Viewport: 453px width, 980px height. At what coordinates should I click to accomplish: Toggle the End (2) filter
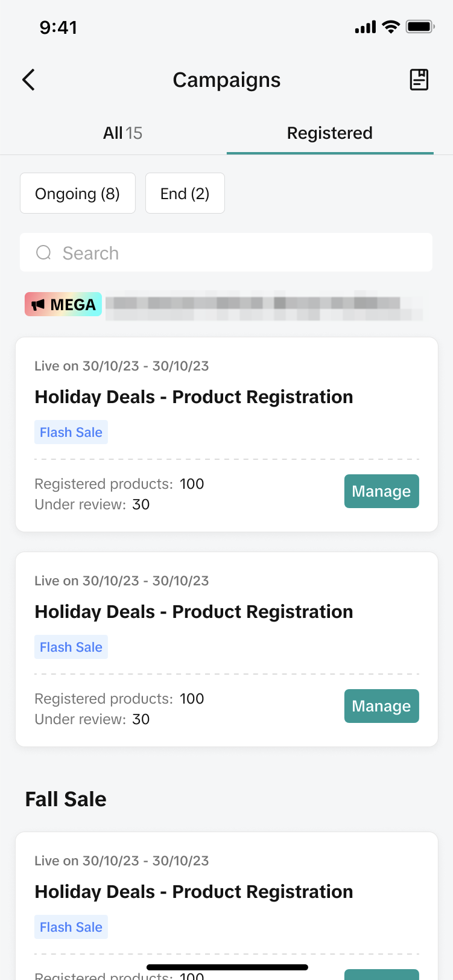185,194
